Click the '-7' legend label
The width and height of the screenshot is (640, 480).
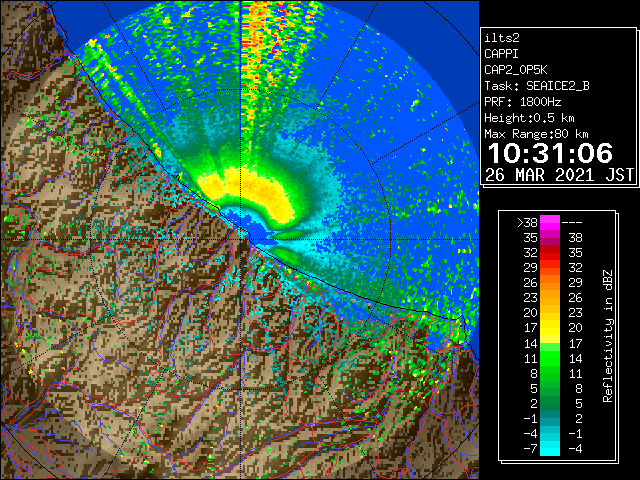(530, 448)
